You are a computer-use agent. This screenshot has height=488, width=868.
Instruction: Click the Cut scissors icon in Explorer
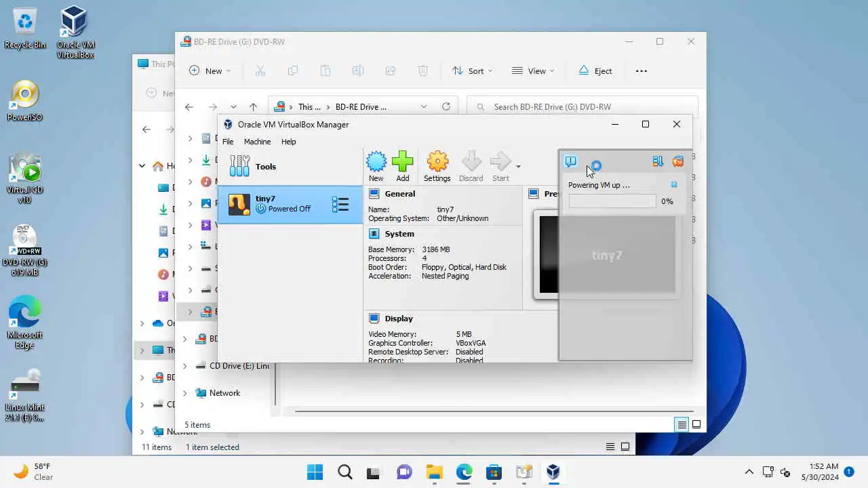click(260, 70)
